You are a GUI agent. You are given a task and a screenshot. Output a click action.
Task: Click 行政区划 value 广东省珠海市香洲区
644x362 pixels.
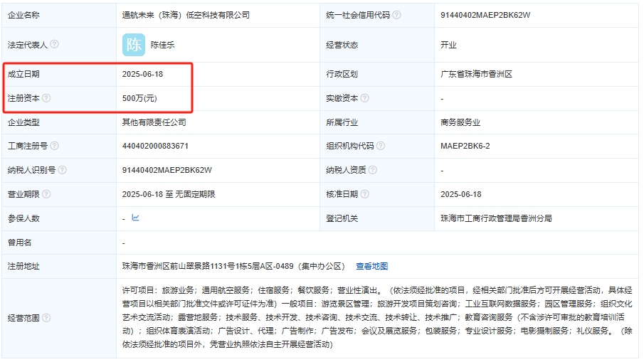[x=476, y=74]
